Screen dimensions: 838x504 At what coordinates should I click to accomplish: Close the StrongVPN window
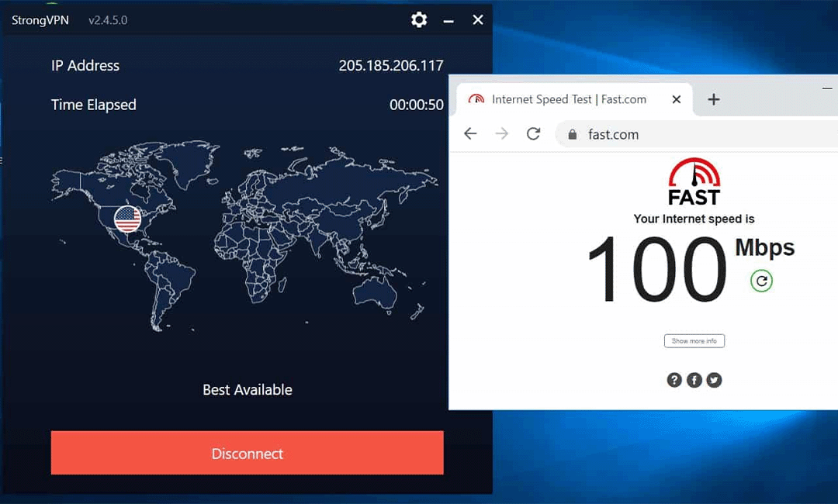(478, 20)
